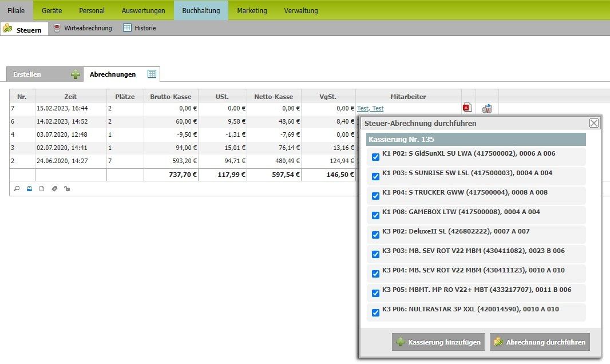Sort the table by the Zeit column

(x=70, y=97)
